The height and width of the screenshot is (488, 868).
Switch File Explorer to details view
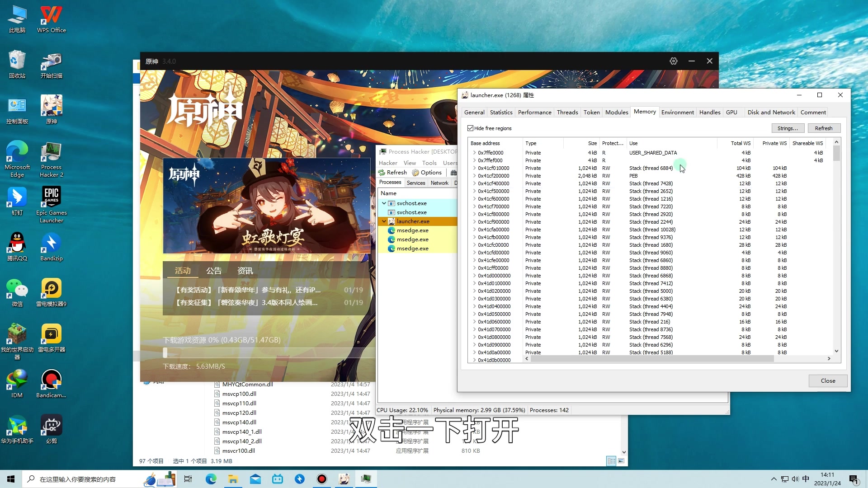pos(611,461)
